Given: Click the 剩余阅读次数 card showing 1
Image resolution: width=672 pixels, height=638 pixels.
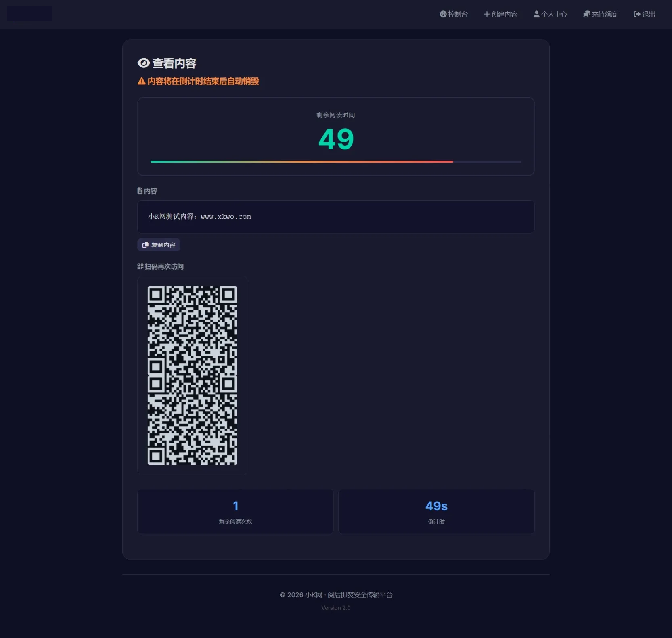Looking at the screenshot, I should point(235,512).
